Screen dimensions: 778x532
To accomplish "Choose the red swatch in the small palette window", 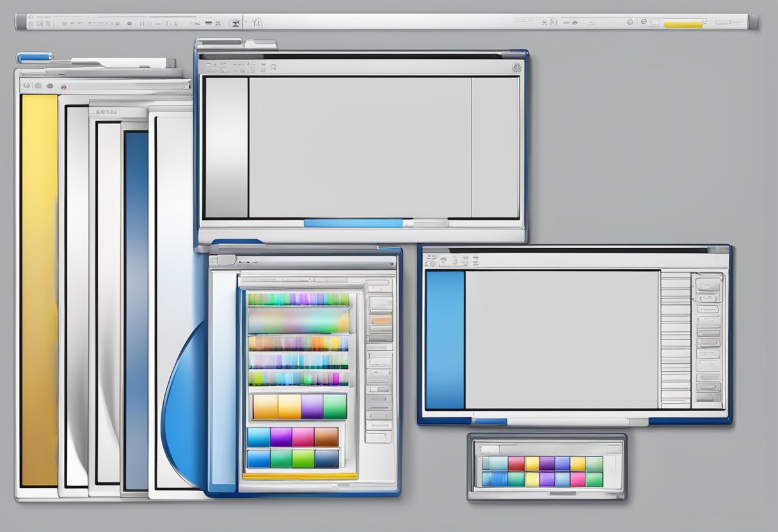I will coord(516,464).
